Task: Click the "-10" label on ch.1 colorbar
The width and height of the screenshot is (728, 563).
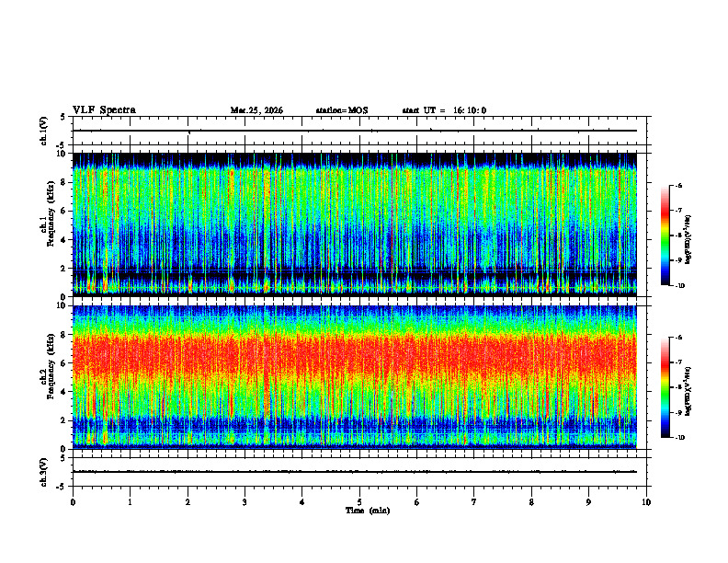Action: click(x=680, y=285)
